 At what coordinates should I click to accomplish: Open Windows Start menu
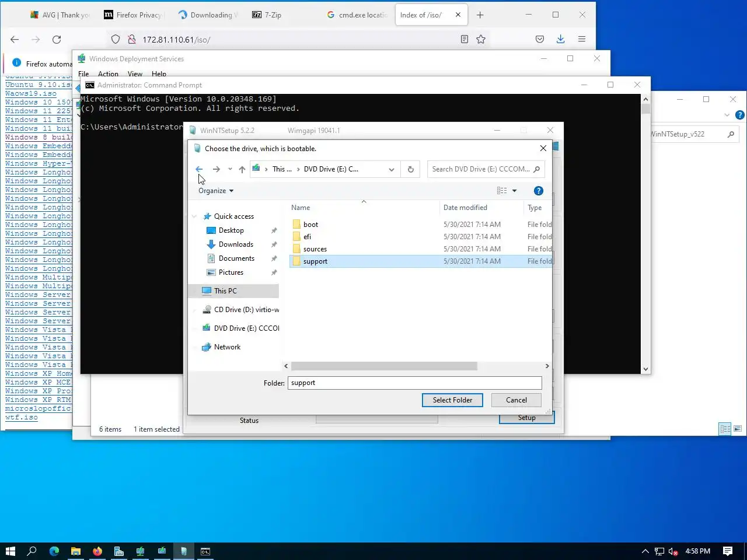(10, 551)
